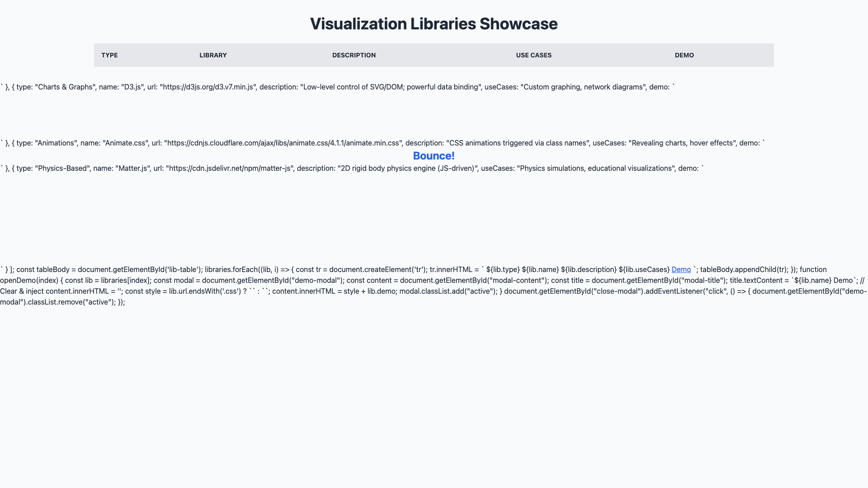Click the "Custom graphing, network diagrams" text
This screenshot has width=868, height=488.
pyautogui.click(x=584, y=87)
